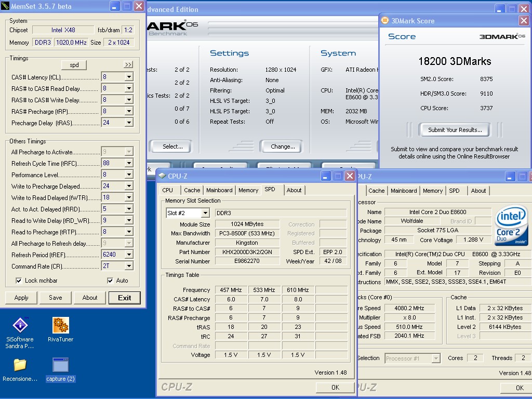
Task: Open Precharge Delay (tRAS) dropdown
Action: click(x=129, y=123)
